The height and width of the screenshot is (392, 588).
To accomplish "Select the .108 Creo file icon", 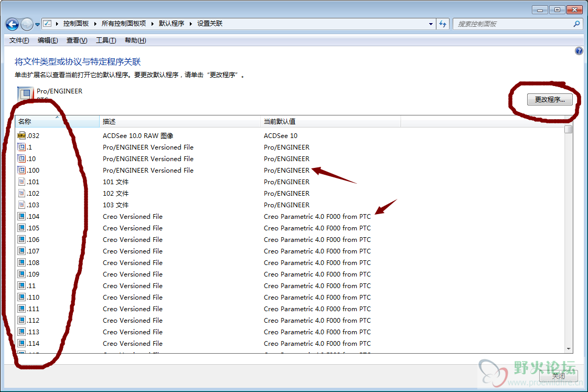I will 22,262.
